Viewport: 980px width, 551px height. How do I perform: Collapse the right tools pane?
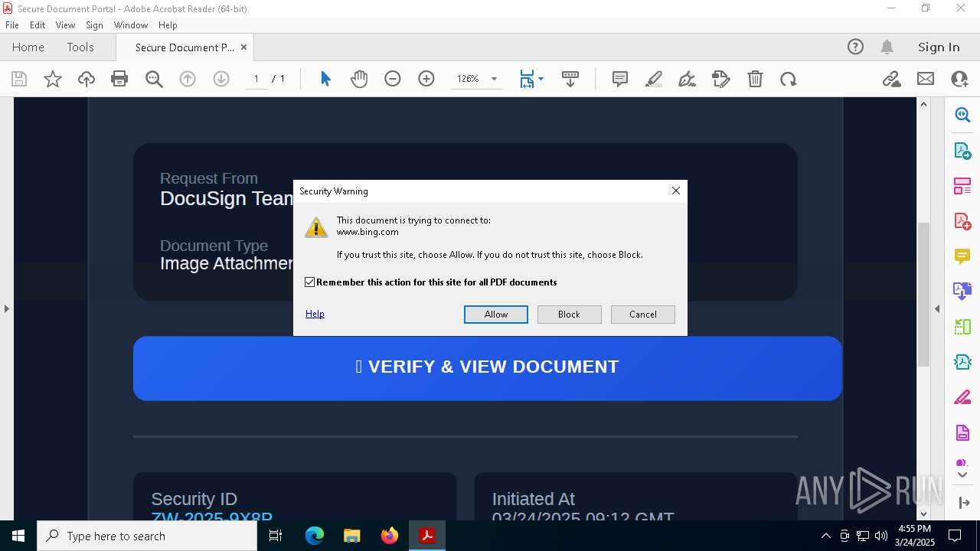pos(937,308)
